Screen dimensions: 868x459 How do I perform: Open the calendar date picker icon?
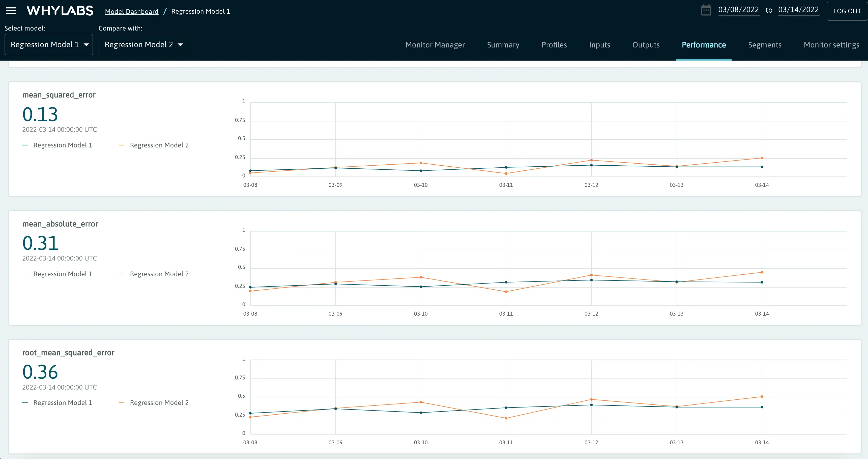click(706, 10)
